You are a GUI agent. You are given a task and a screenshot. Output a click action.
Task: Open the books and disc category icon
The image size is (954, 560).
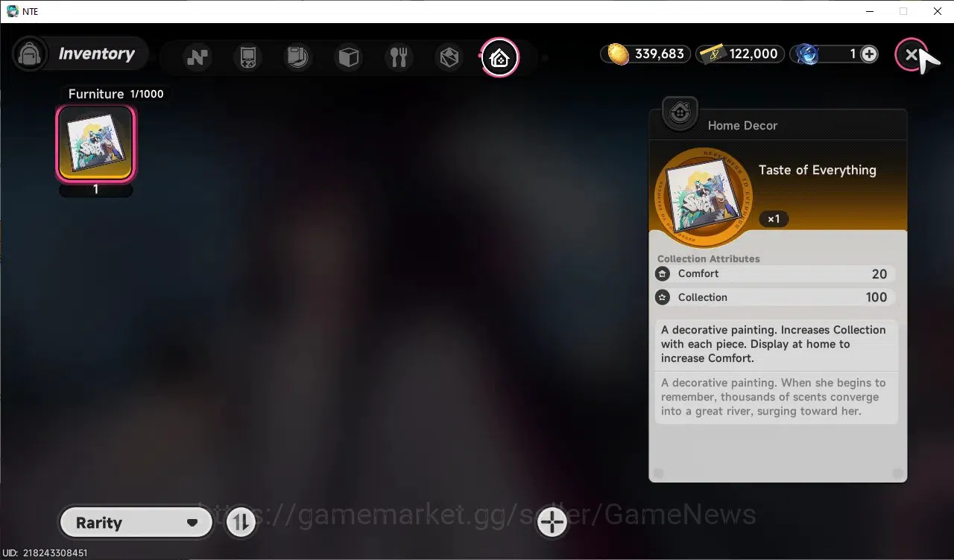coord(298,57)
